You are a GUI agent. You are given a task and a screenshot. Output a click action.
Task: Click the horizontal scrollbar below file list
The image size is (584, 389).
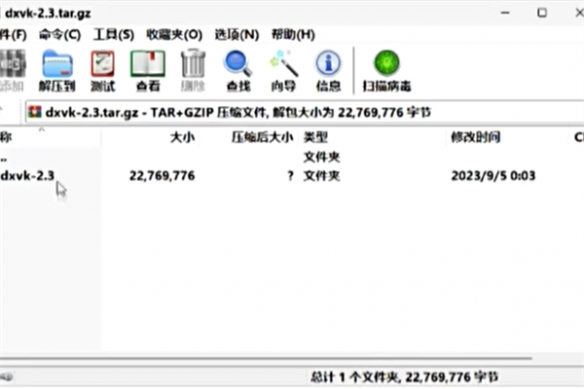tap(266, 358)
